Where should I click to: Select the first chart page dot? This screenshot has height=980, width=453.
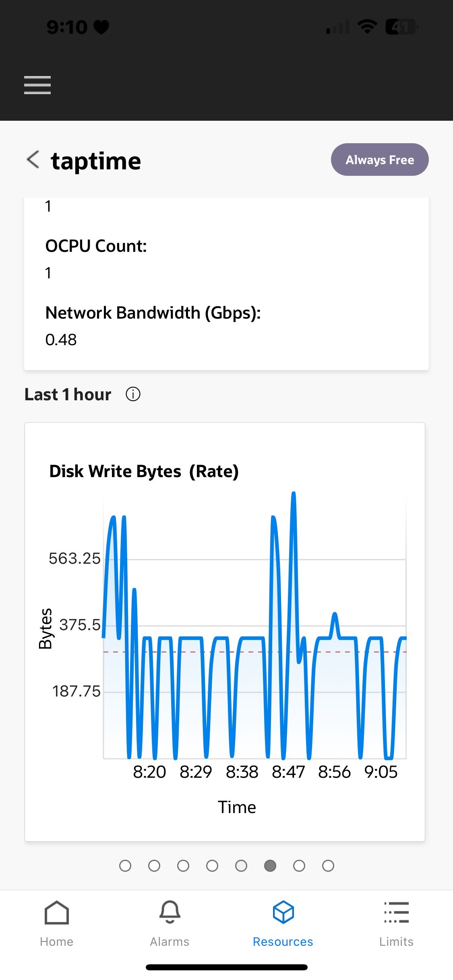pos(125,866)
